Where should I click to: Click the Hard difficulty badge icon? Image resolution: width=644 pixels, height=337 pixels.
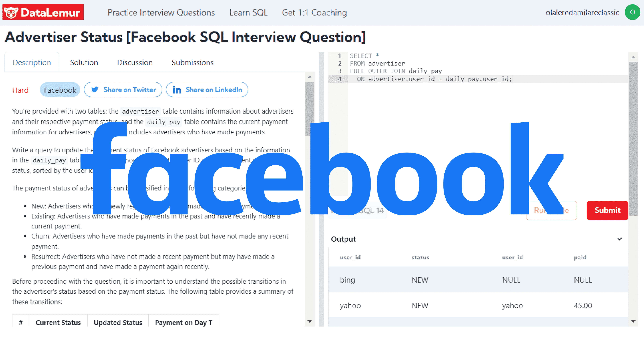pos(20,90)
